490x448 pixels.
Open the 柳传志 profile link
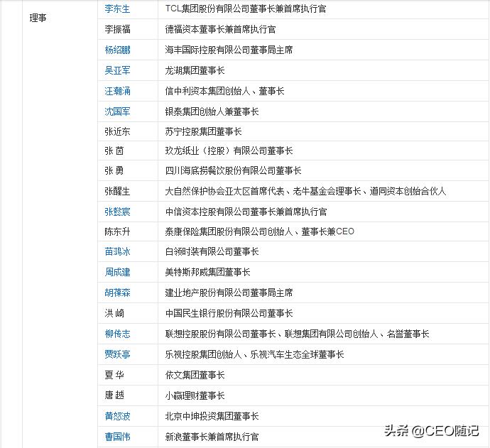pos(117,334)
